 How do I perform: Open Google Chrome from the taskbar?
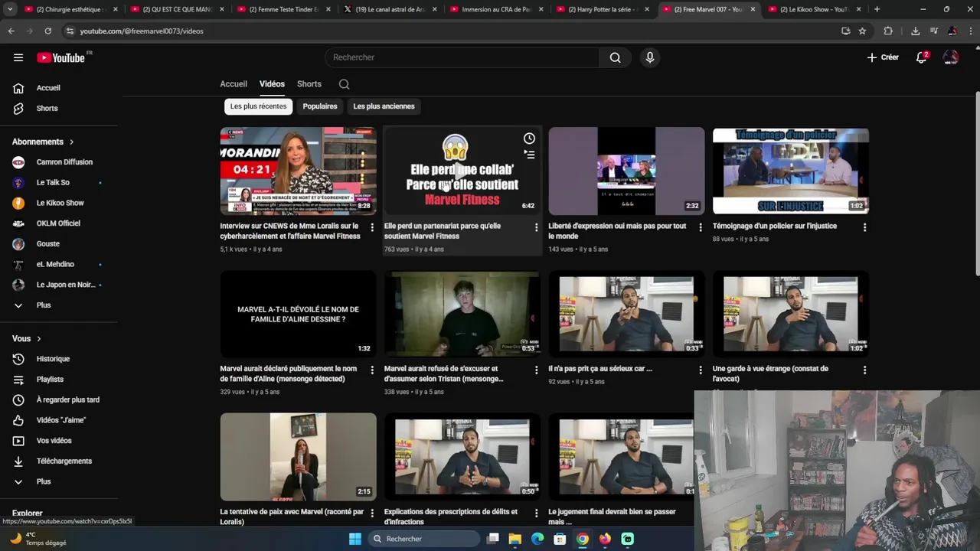pos(583,539)
